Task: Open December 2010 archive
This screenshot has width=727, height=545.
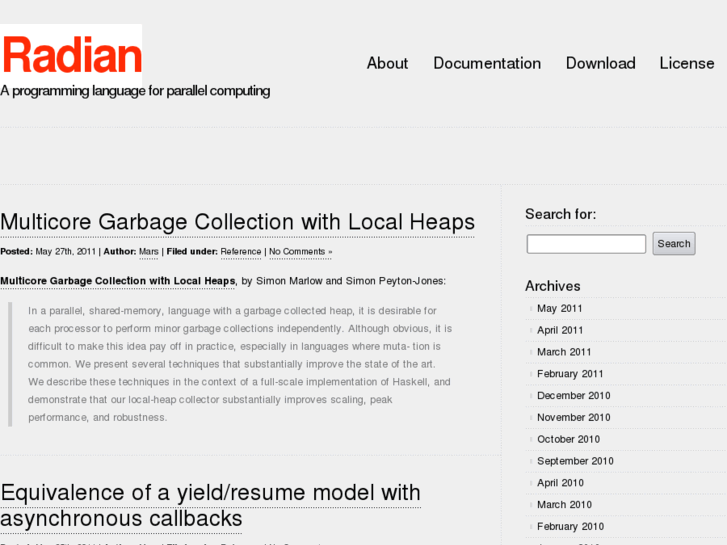Action: coord(574,396)
